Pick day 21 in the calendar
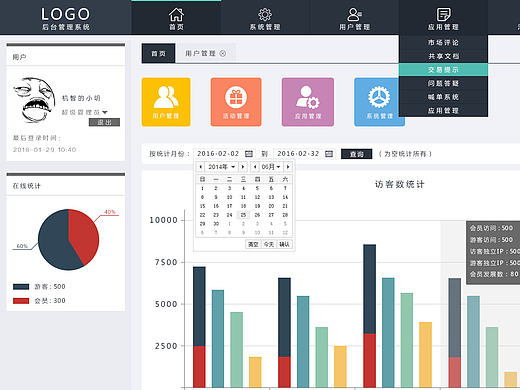This screenshot has height=390, width=520. click(285, 206)
